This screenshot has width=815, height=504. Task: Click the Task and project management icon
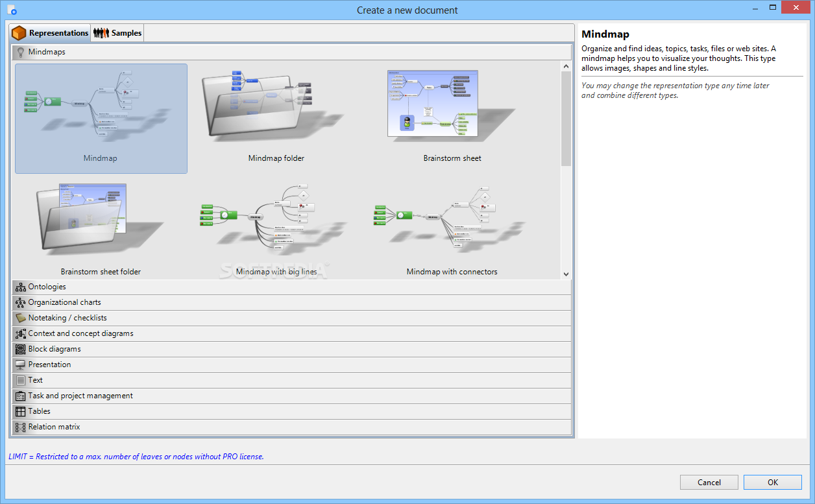pos(21,396)
